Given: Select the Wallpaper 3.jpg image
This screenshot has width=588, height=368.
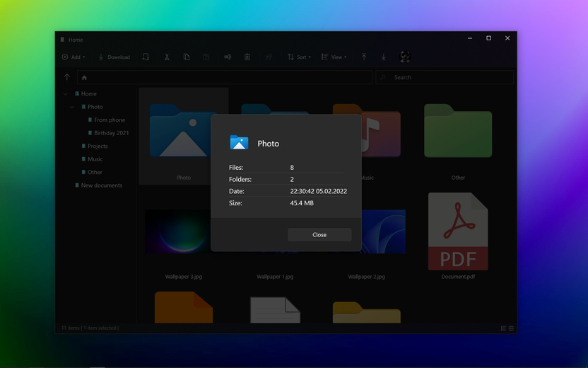Looking at the screenshot, I should pos(178,231).
